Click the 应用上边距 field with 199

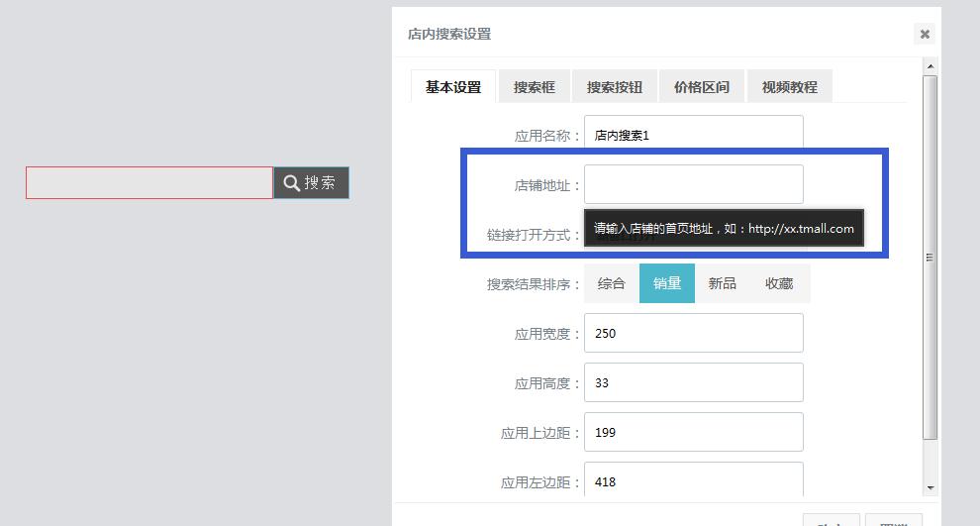point(694,432)
